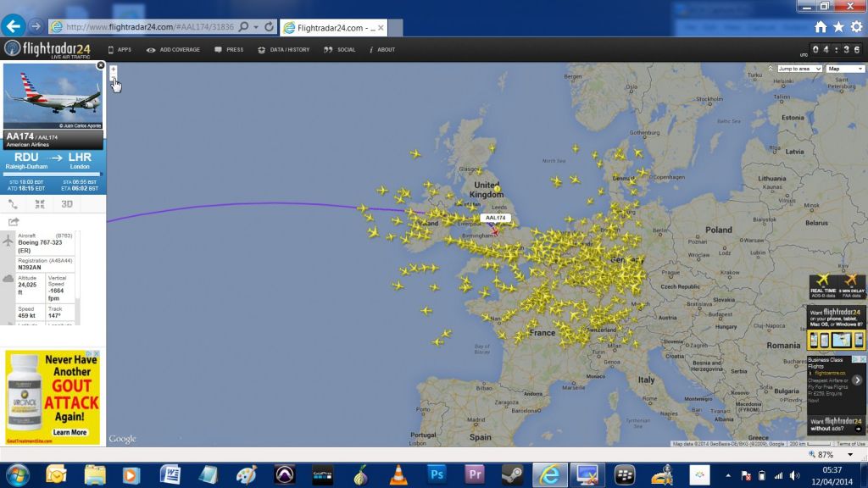This screenshot has width=868, height=488.
Task: Zoom in the map with plus button
Action: click(113, 69)
